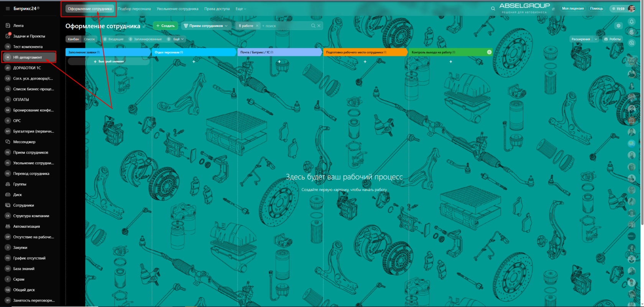Open global search magnifier in header
The height and width of the screenshot is (307, 644).
[493, 8]
